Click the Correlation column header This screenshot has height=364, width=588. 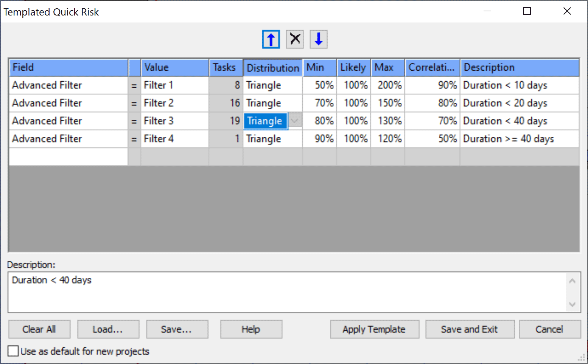tap(432, 68)
